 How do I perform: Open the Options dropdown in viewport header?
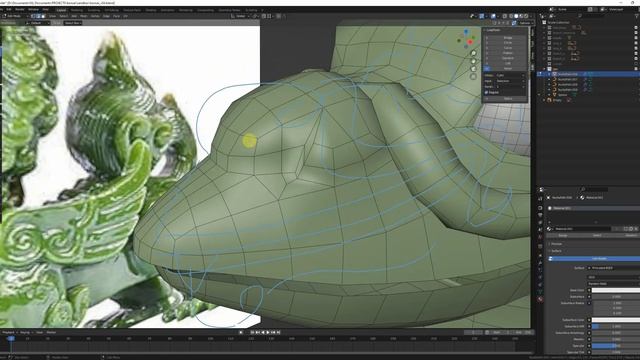pyautogui.click(x=526, y=23)
